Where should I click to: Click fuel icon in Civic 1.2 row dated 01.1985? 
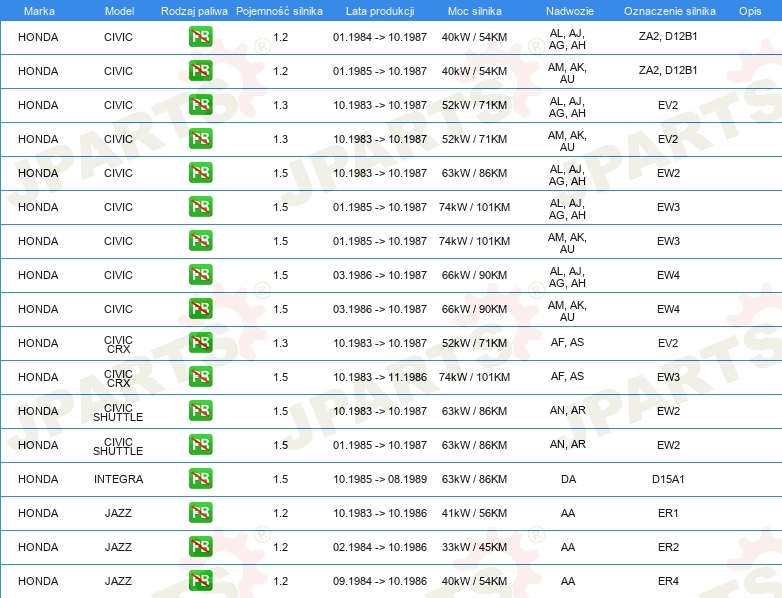click(x=200, y=71)
